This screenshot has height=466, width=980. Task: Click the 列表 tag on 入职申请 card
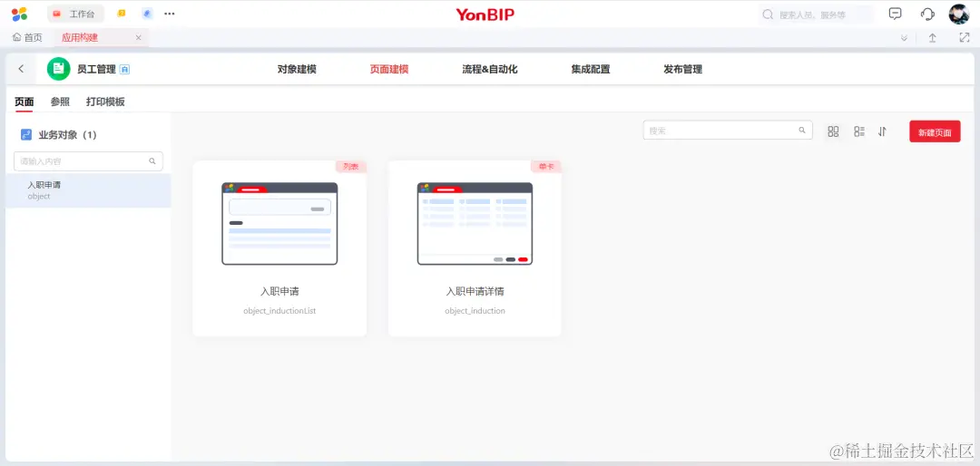[x=350, y=167]
